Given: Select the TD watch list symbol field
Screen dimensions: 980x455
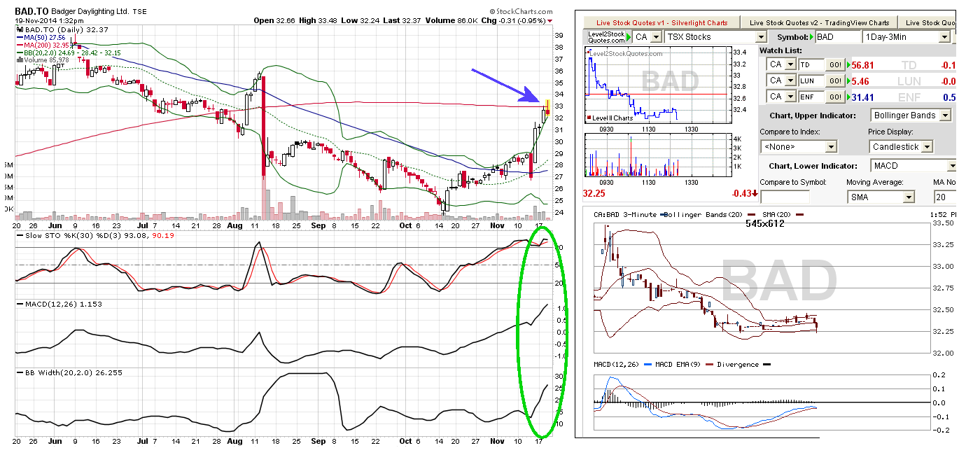Looking at the screenshot, I should (811, 64).
